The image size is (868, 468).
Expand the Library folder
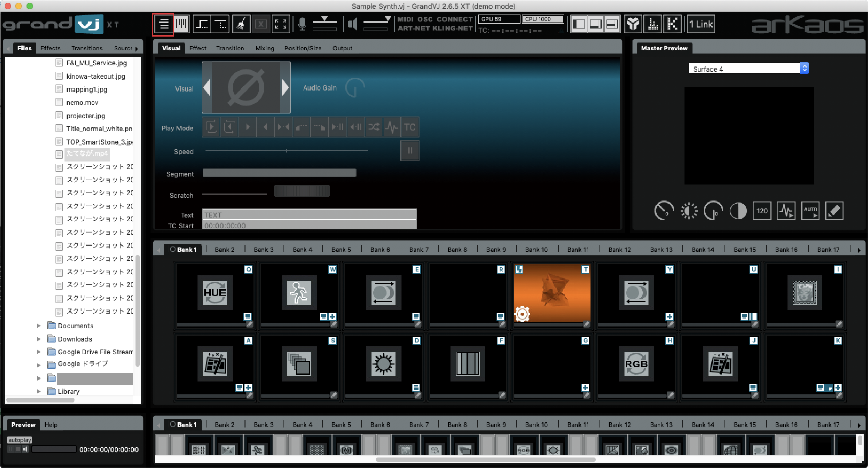38,391
